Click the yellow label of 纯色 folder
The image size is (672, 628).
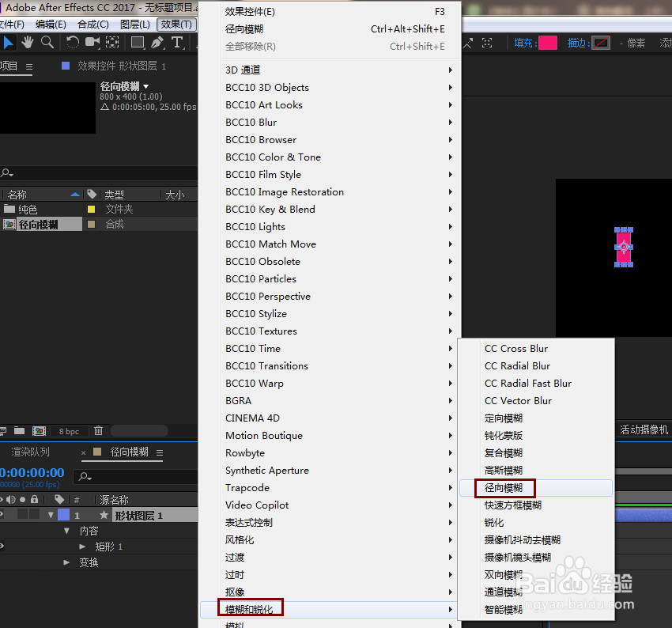pos(91,209)
